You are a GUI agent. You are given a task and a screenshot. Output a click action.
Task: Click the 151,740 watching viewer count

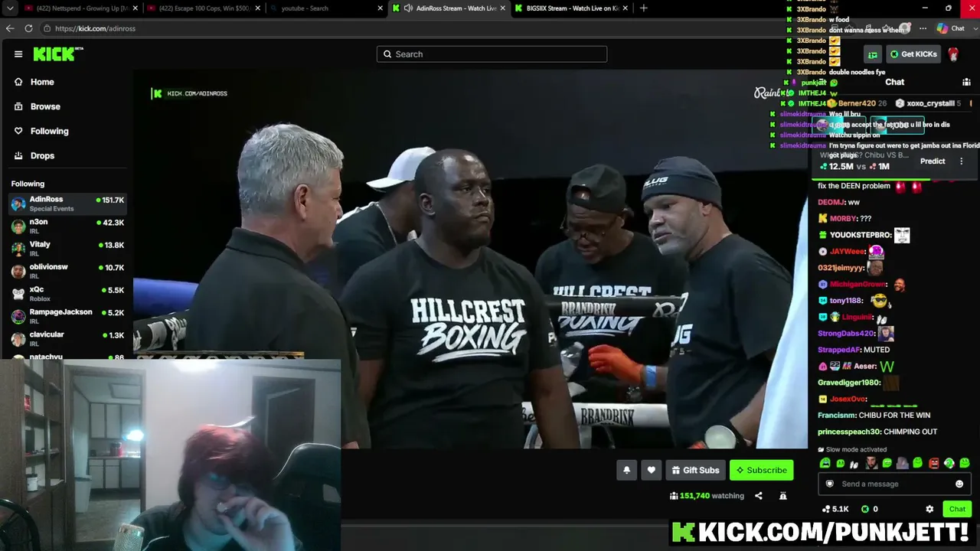click(707, 496)
